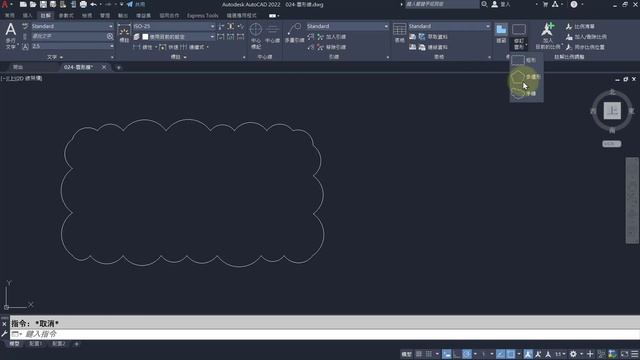640x360 pixels.
Task: Click the command line input field
Action: [x=324, y=334]
